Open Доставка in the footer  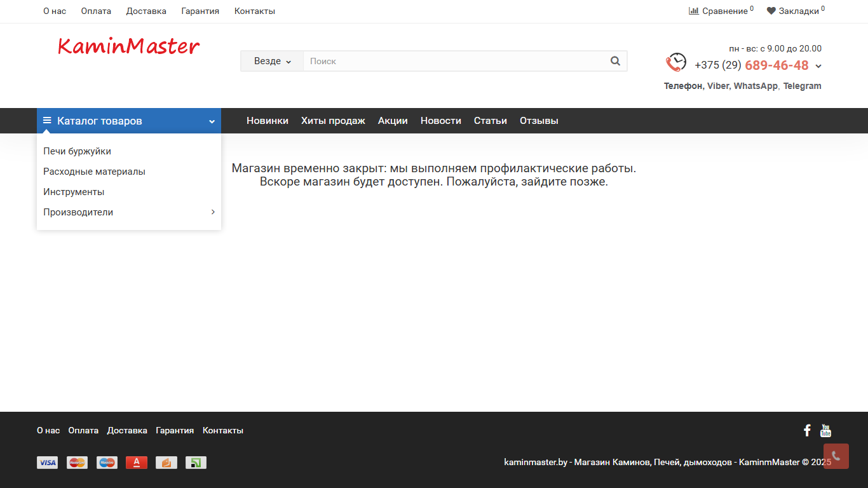(127, 430)
